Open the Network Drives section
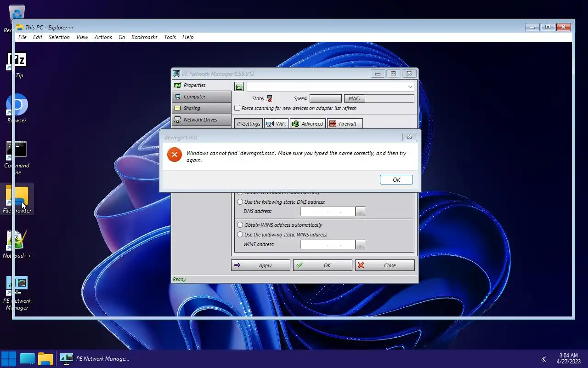588x368 pixels. point(202,120)
